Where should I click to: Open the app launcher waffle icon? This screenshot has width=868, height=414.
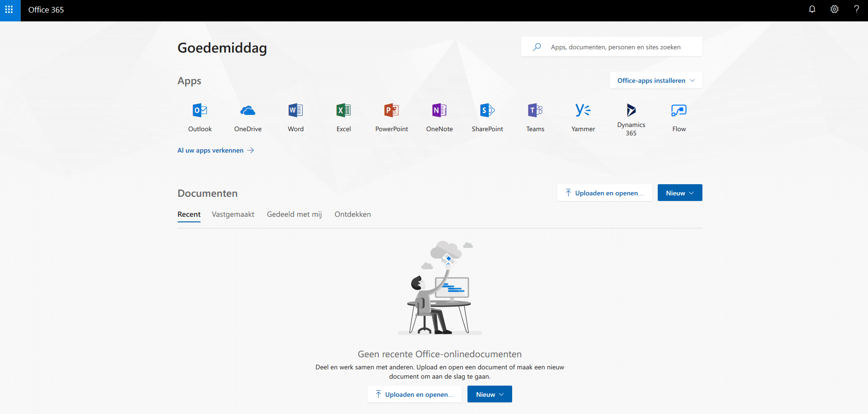coord(9,9)
